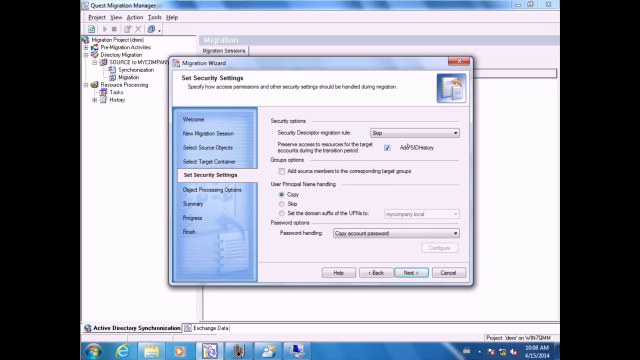Open the Windows Start button
Screen dimensions: 640x360
click(93, 351)
